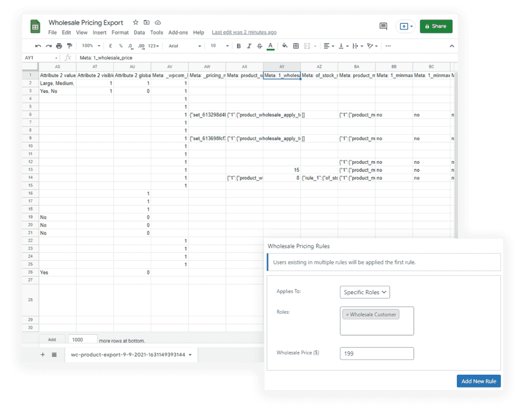528x420 pixels.
Task: Collapse the menus with the up chevron
Action: 452,46
